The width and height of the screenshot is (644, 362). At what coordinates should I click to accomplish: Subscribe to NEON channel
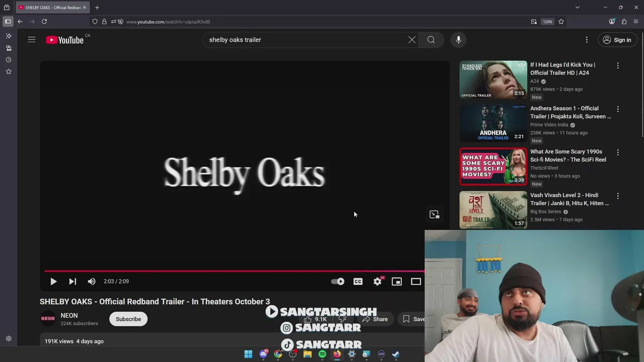pos(128,319)
